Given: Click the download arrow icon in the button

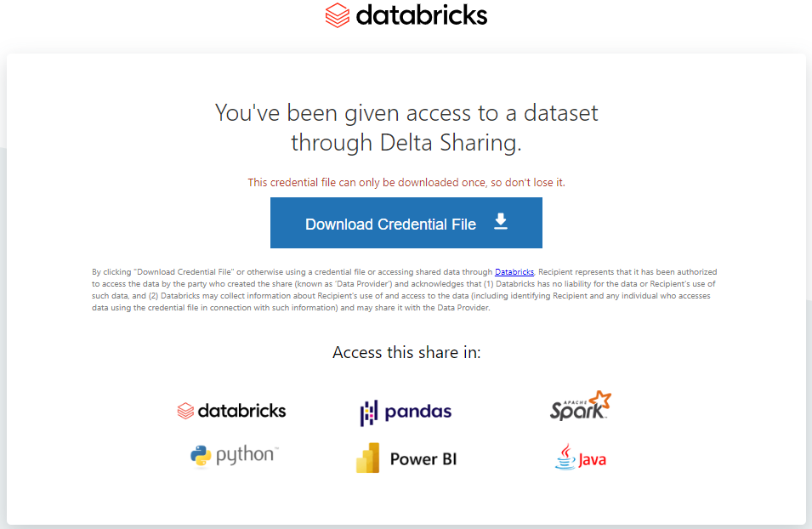Looking at the screenshot, I should click(x=500, y=221).
